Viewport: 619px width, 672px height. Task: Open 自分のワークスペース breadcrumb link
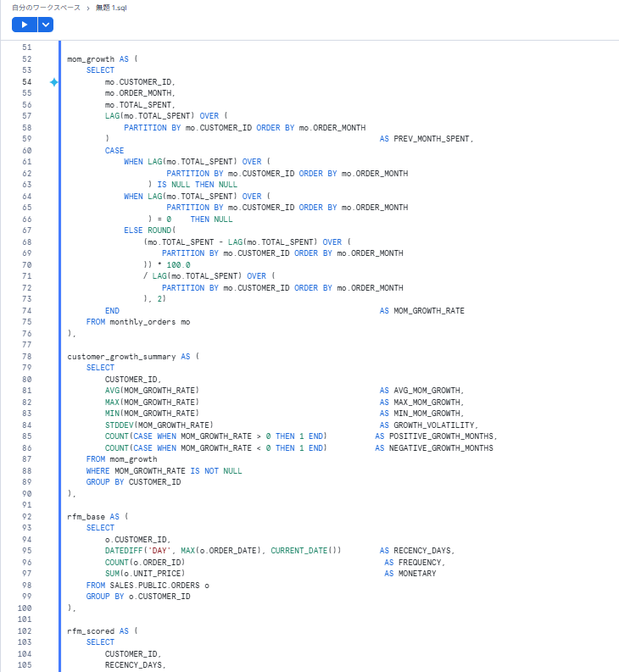pyautogui.click(x=46, y=8)
